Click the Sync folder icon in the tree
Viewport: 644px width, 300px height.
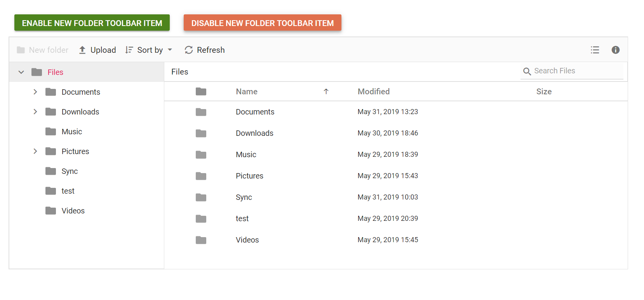pos(51,171)
